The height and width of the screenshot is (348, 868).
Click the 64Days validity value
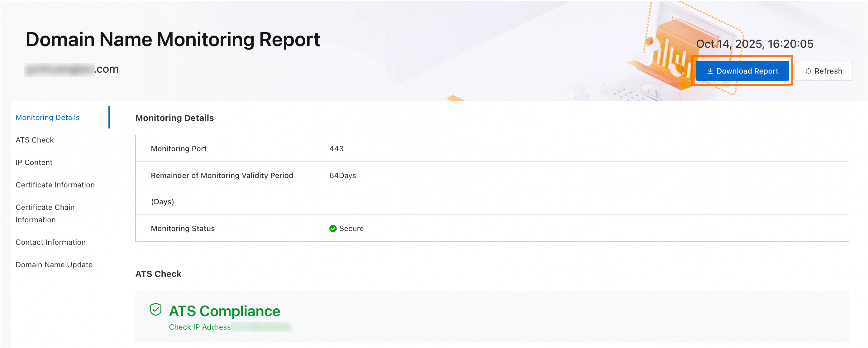click(342, 175)
